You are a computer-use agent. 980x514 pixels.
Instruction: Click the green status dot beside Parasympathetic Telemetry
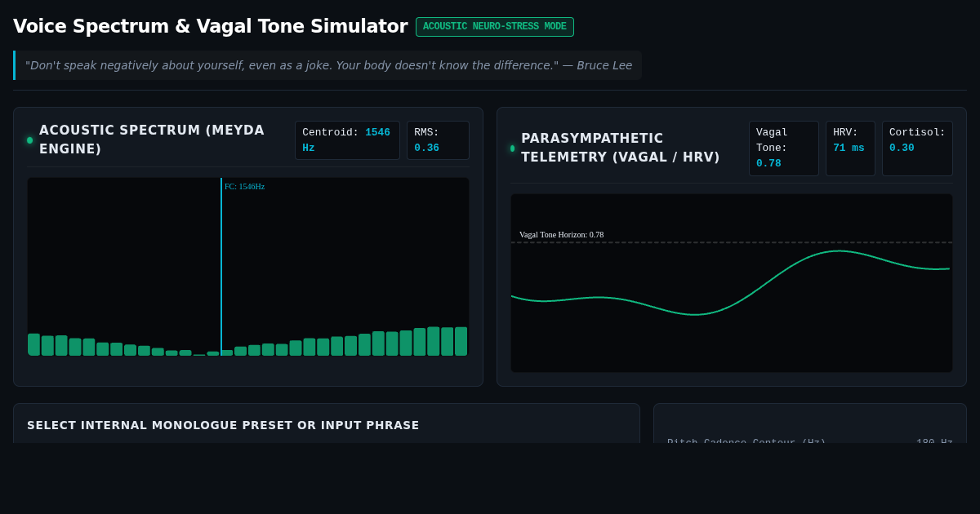click(x=513, y=148)
